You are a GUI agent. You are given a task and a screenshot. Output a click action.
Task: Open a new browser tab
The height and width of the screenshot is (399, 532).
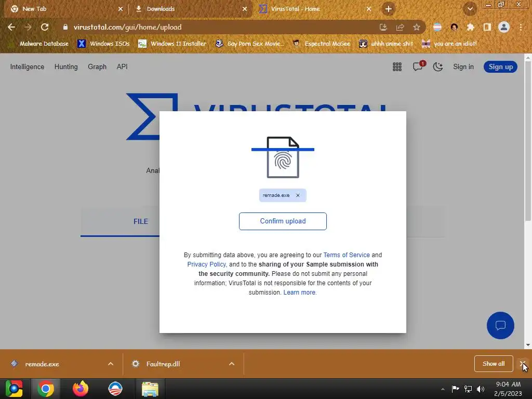389,9
